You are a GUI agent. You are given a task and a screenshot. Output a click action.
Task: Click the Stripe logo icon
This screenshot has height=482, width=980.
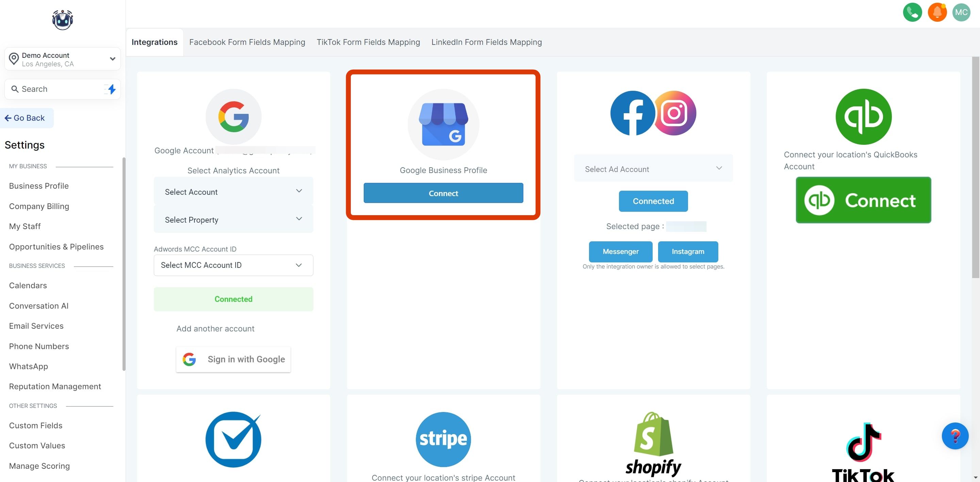[443, 439]
